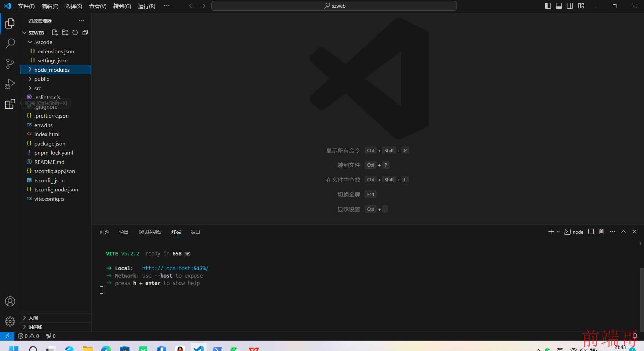Toggle the primary side bar
Viewport: 644px width, 351px height.
click(548, 6)
